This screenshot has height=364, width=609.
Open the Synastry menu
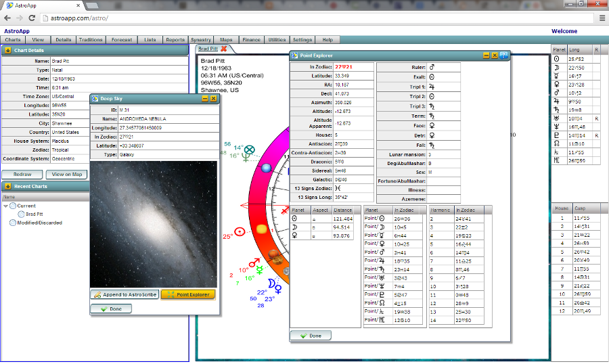point(200,40)
